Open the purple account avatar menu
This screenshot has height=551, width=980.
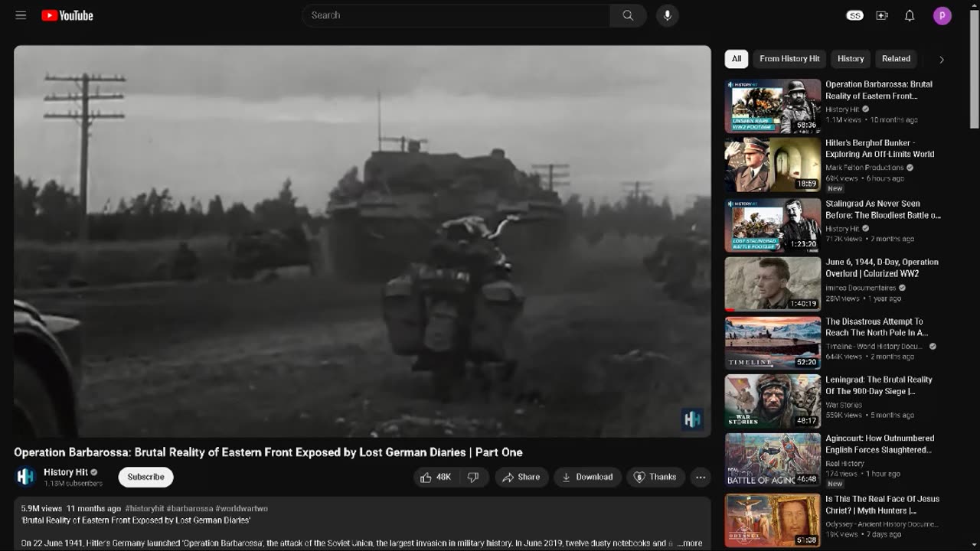point(942,15)
